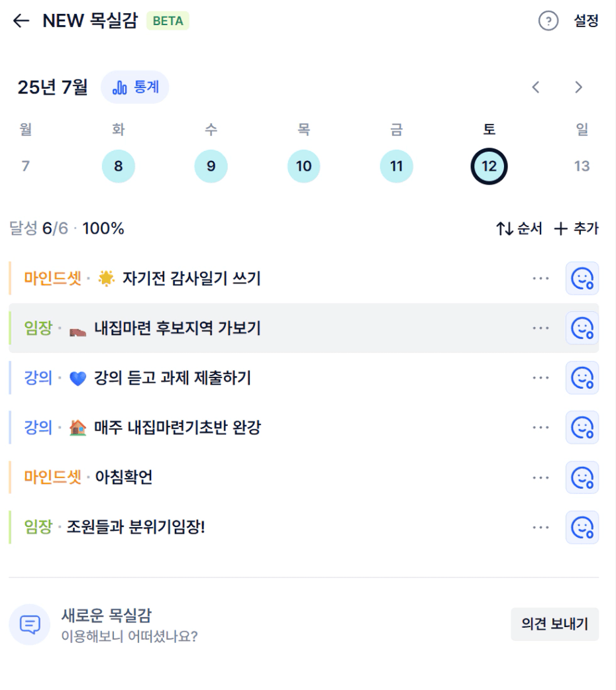Open more options for 매주 내집마련기초반 완강
Screen dimensions: 616x690
tap(540, 428)
